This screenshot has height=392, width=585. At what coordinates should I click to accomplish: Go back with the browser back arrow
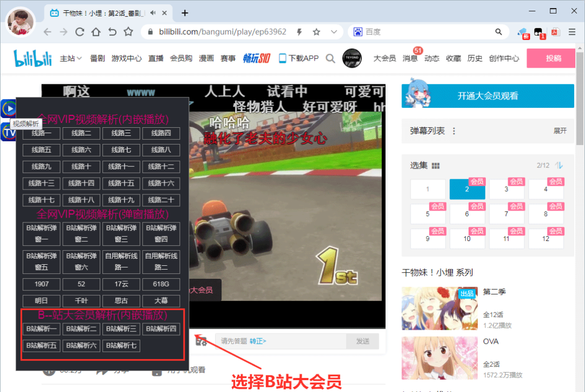47,32
